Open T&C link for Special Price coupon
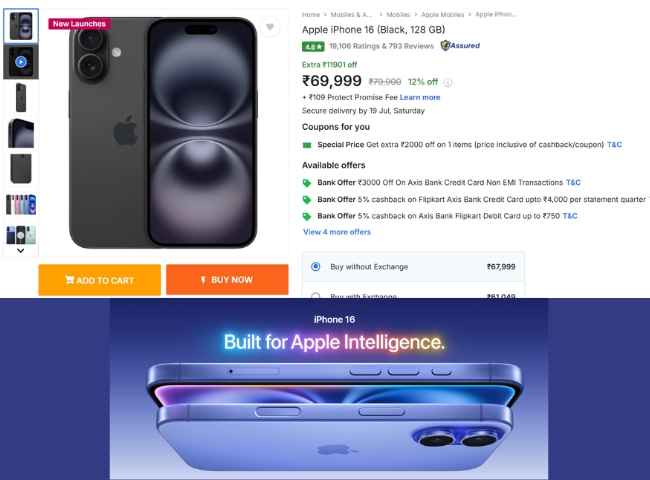Screen dimensions: 650x480 (614, 145)
